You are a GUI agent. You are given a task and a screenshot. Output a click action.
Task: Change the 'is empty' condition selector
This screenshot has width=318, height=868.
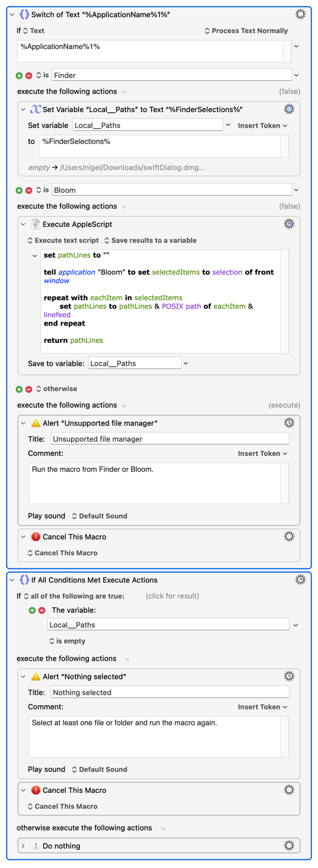point(68,641)
